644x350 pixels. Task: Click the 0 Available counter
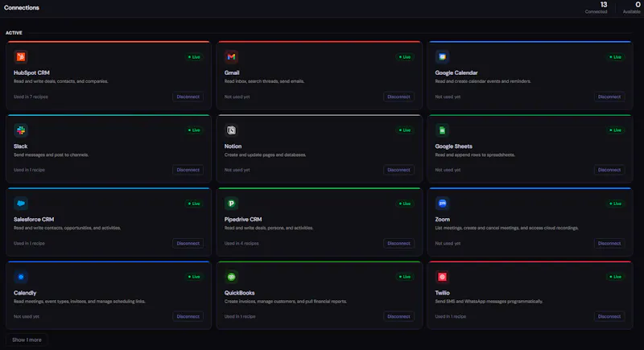click(632, 7)
